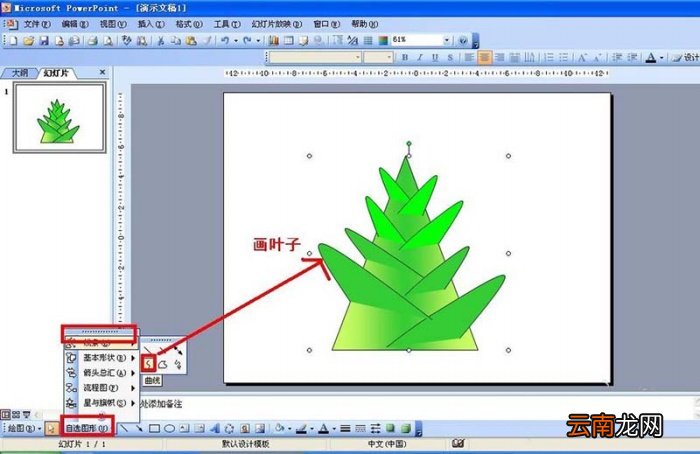Click the Insert Table icon
The height and width of the screenshot is (454, 700).
pyautogui.click(x=289, y=41)
